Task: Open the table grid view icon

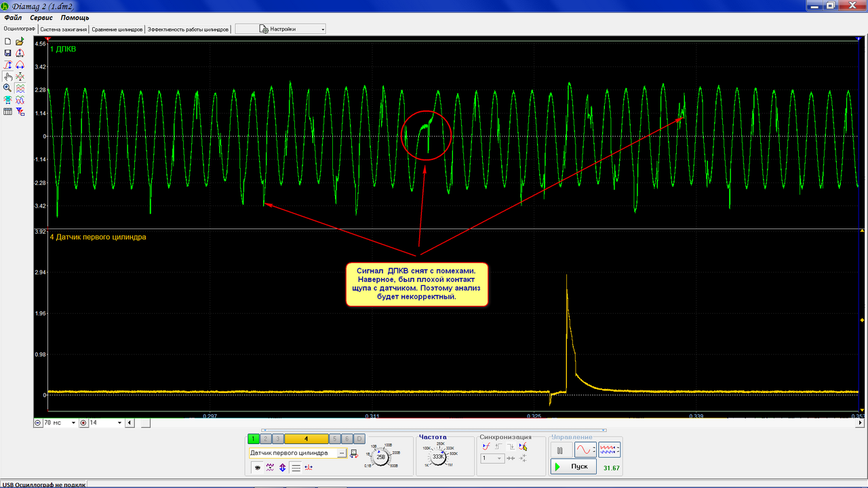Action: point(7,111)
